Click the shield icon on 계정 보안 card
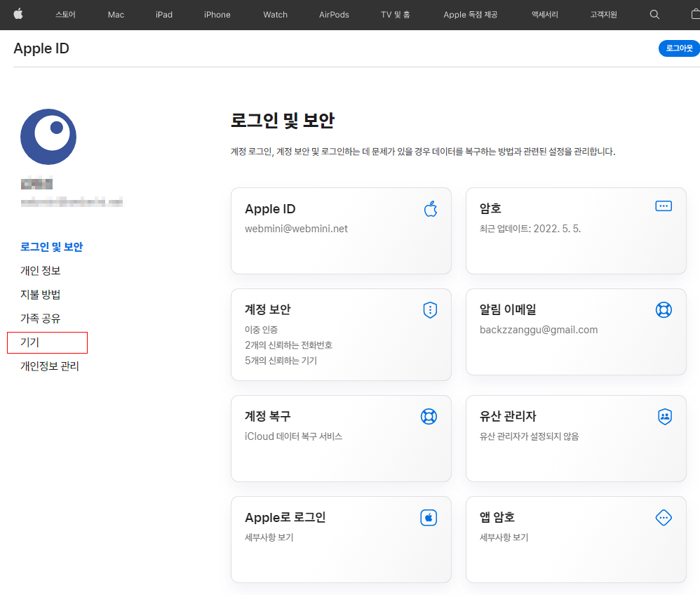700x595 pixels. (430, 310)
